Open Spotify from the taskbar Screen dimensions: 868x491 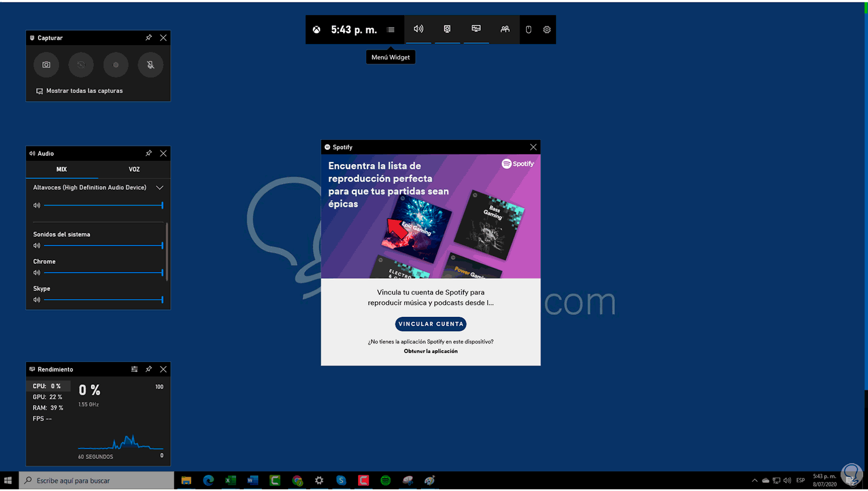(x=385, y=481)
